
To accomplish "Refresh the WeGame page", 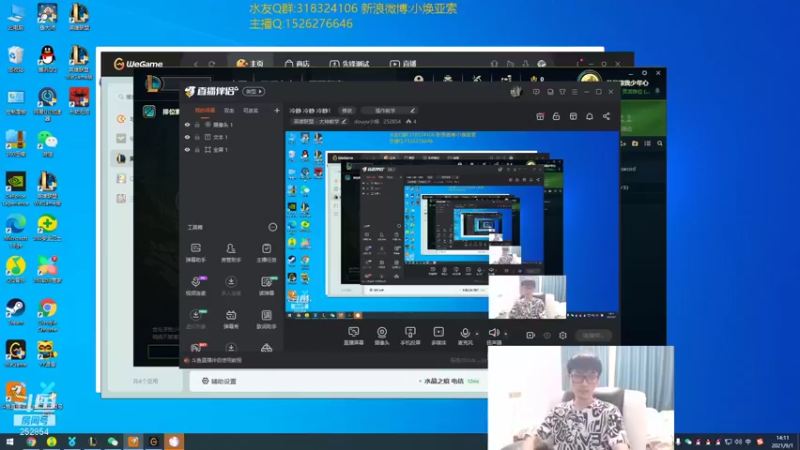I will tap(212, 64).
